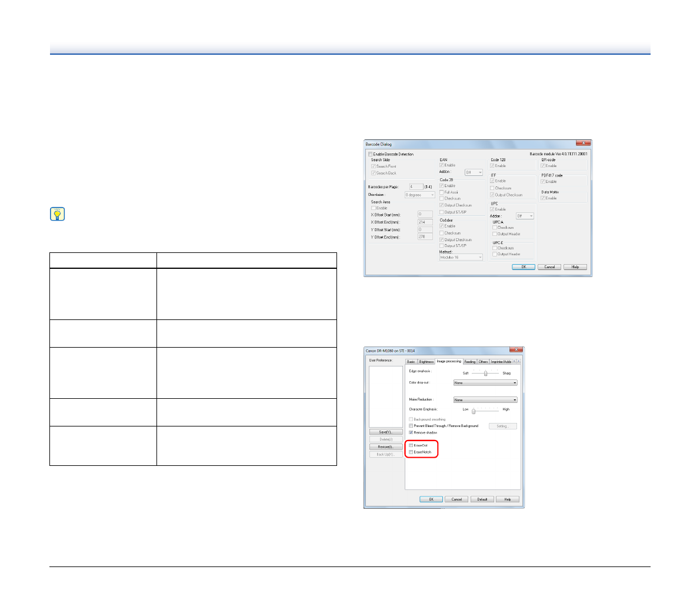Image resolution: width=700 pixels, height=600 pixels.
Task: Click the Edge emphasis slider handle
Action: [485, 373]
